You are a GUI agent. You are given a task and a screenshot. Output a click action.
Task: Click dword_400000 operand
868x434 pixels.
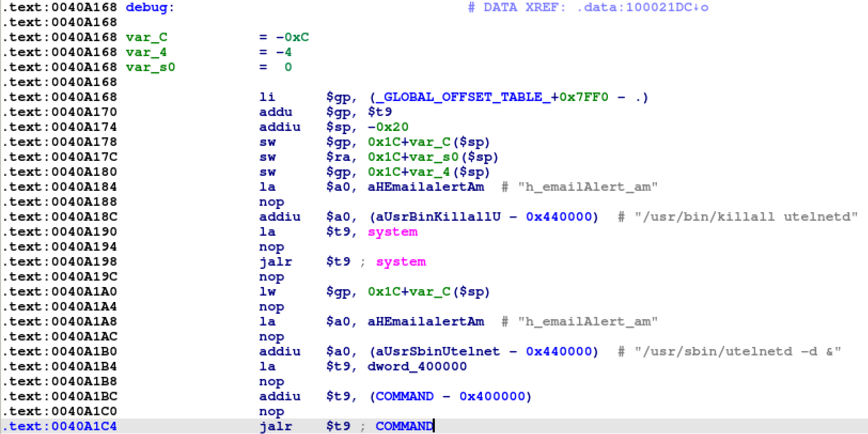pos(417,367)
